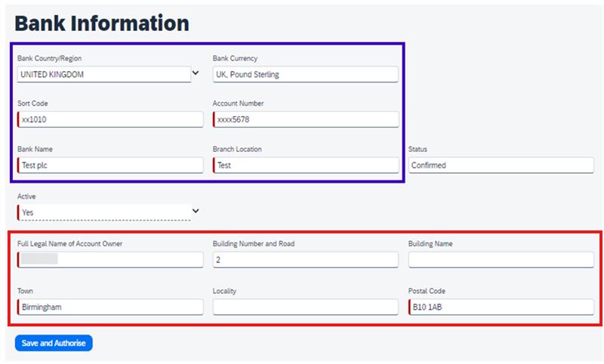Focus the Full Legal Name of Account Owner field
This screenshot has width=604, height=364.
[110, 260]
